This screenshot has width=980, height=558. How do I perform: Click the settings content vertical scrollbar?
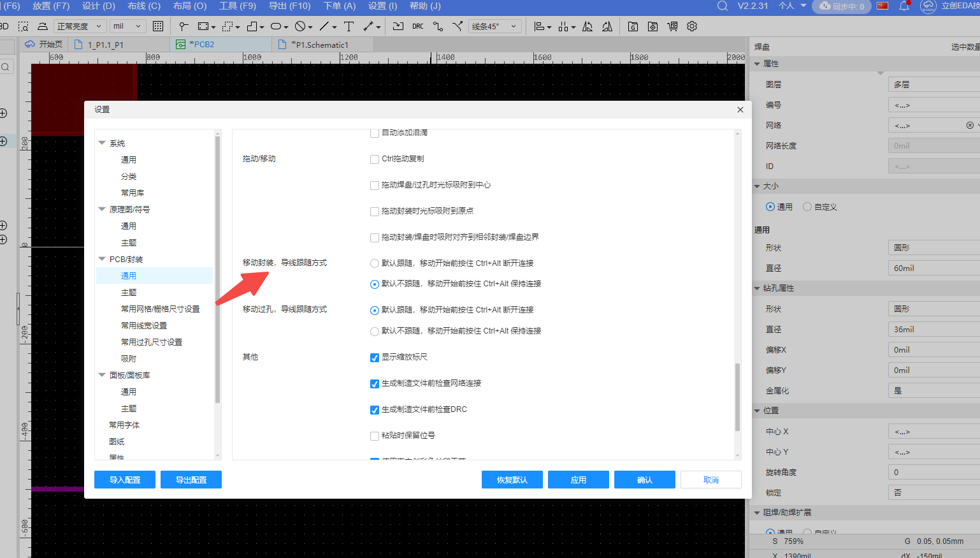738,397
